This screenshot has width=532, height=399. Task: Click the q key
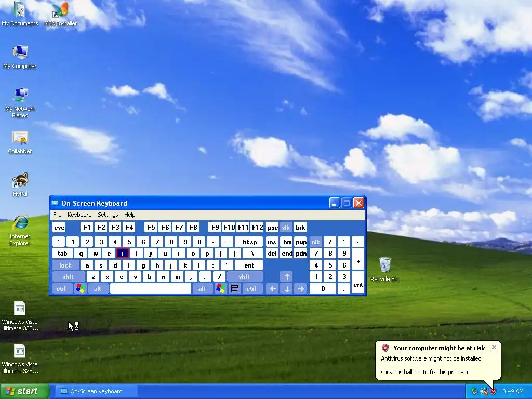click(81, 254)
